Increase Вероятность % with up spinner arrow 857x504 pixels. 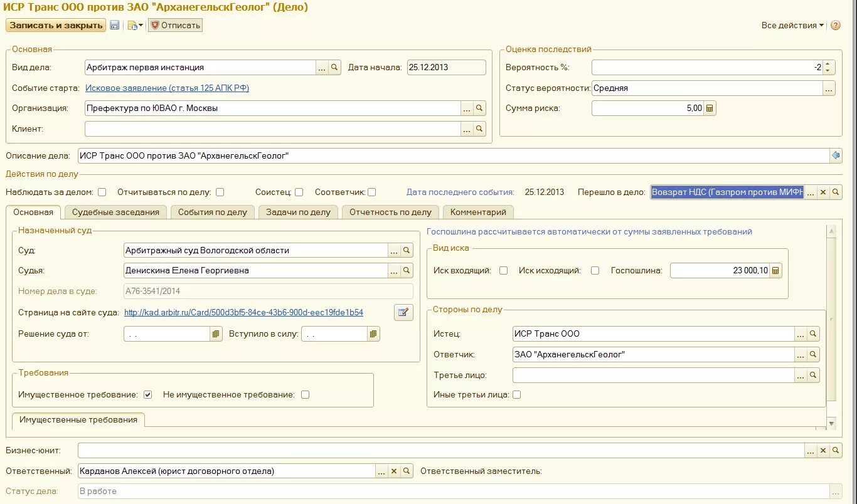(x=829, y=64)
